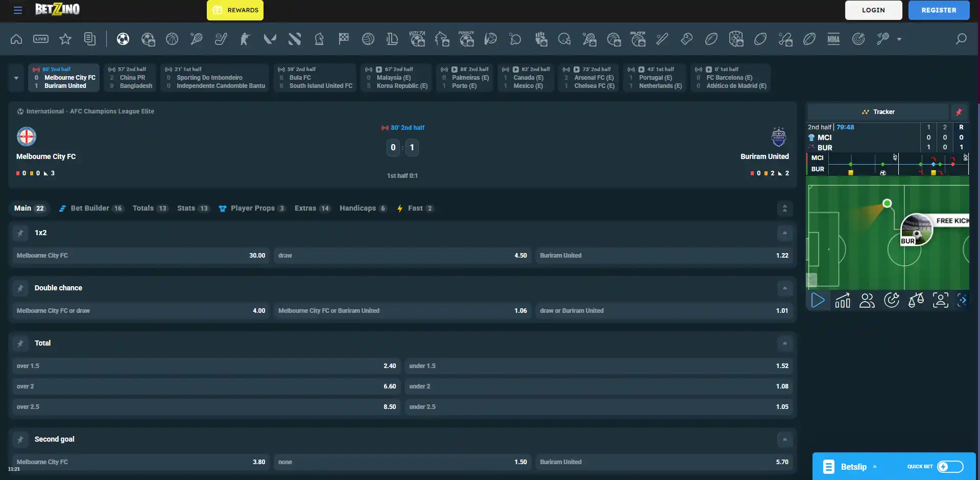Open the search magnifier
The image size is (980, 480).
pos(961,39)
